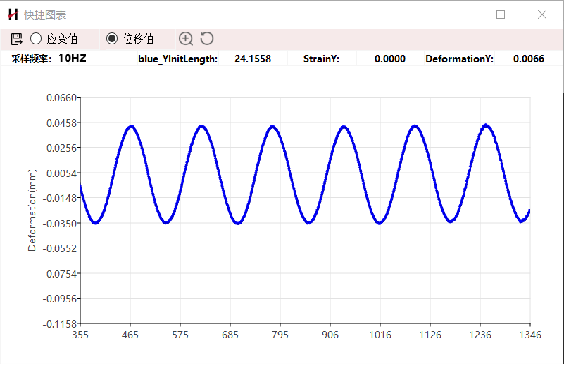Click the y-axis label 0.0458

(x=62, y=123)
